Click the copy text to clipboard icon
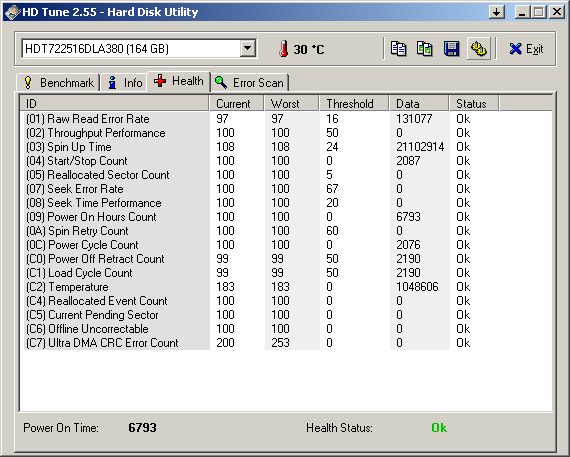This screenshot has width=570, height=457. click(x=398, y=48)
